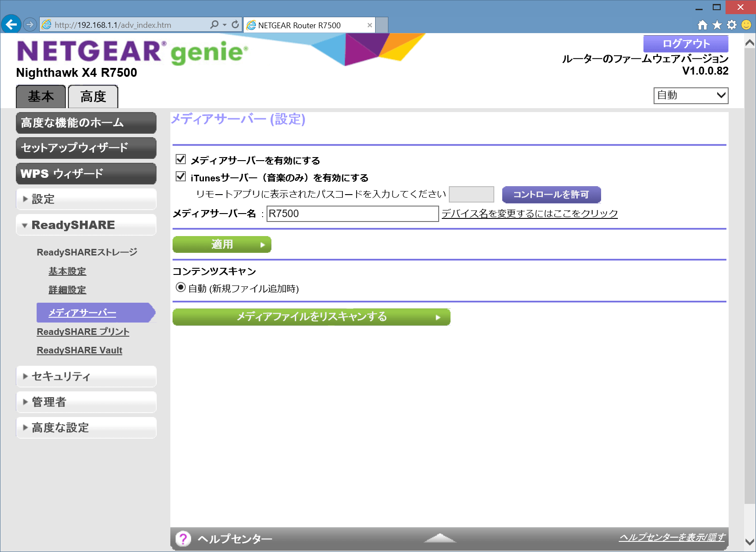Open the browser home page icon
Screen dimensions: 756x552
[702, 25]
